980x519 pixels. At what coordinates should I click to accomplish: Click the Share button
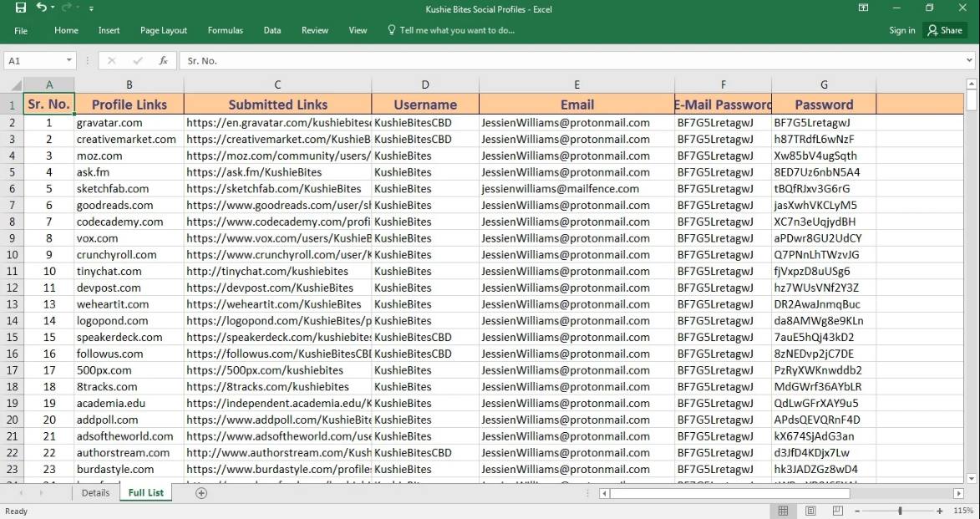tap(944, 31)
